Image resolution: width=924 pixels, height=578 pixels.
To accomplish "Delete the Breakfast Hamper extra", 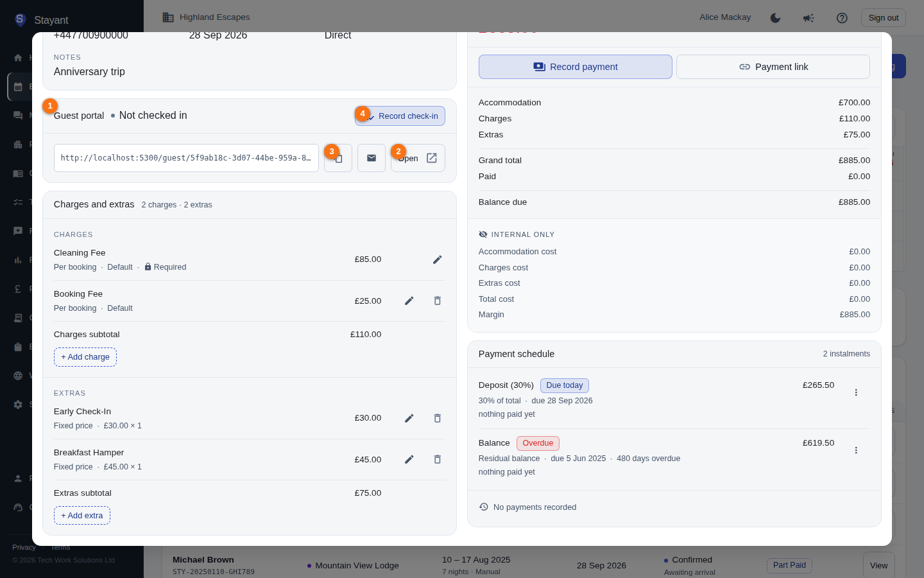I will click(438, 459).
